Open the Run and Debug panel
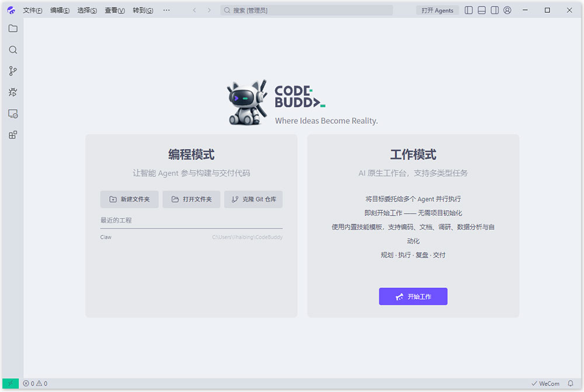The height and width of the screenshot is (392, 584). click(12, 92)
